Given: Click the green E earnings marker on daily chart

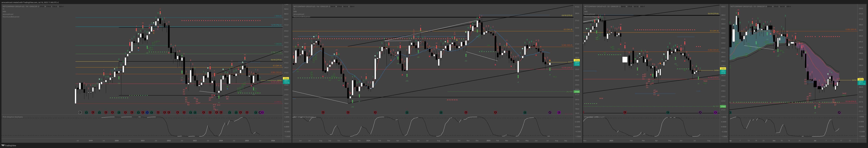Looking at the screenshot, I should 730,113.
